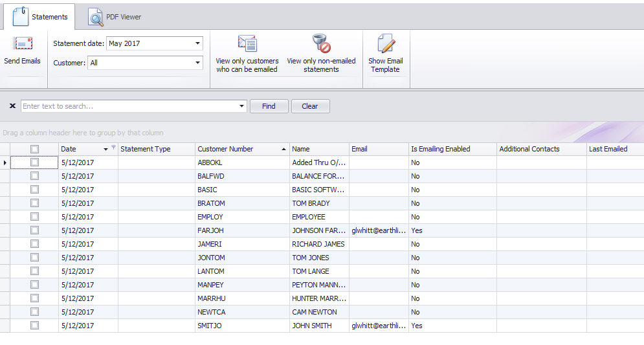Click the Statements tab paperclip icon
This screenshot has height=345, width=644.
(21, 16)
